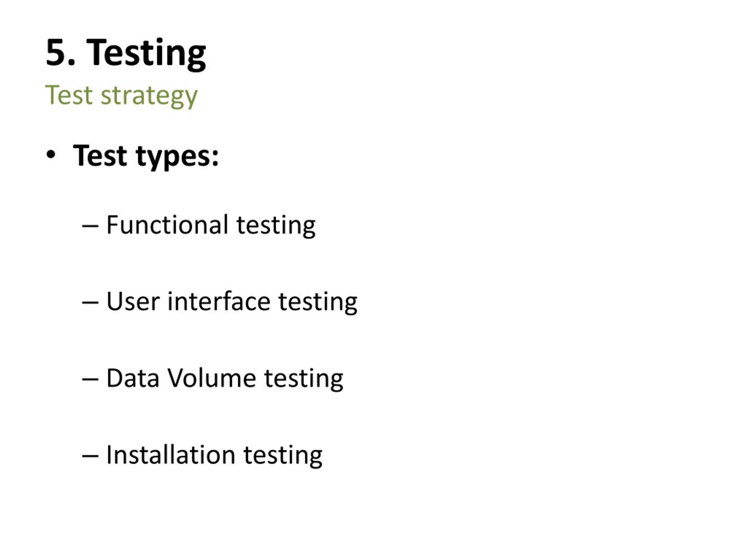Click the dash before 'Functional testing'
This screenshot has width=747, height=560.
90,226
